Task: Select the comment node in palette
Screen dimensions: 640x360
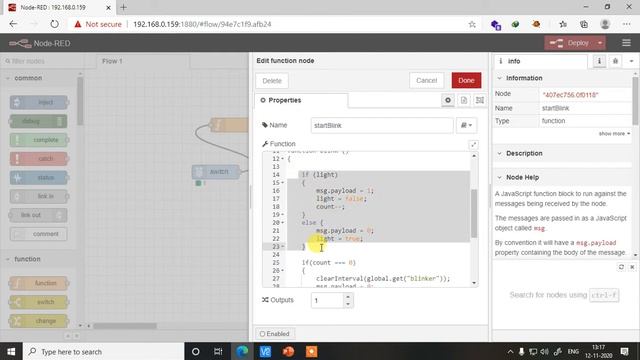Action: 39,234
